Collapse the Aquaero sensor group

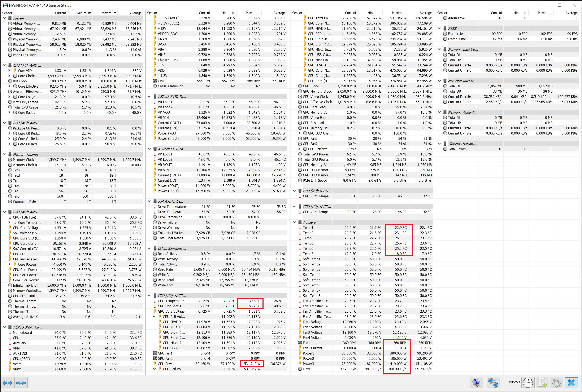(x=294, y=222)
